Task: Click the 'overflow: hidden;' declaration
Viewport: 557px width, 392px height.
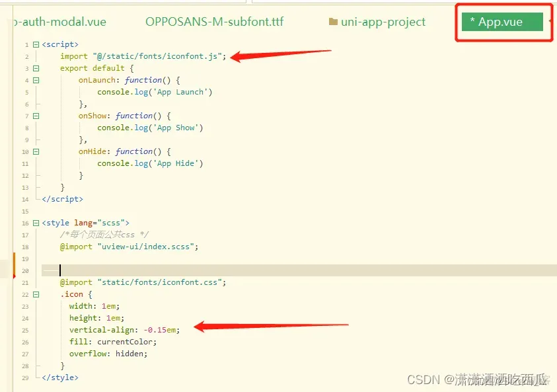Action: coord(108,354)
